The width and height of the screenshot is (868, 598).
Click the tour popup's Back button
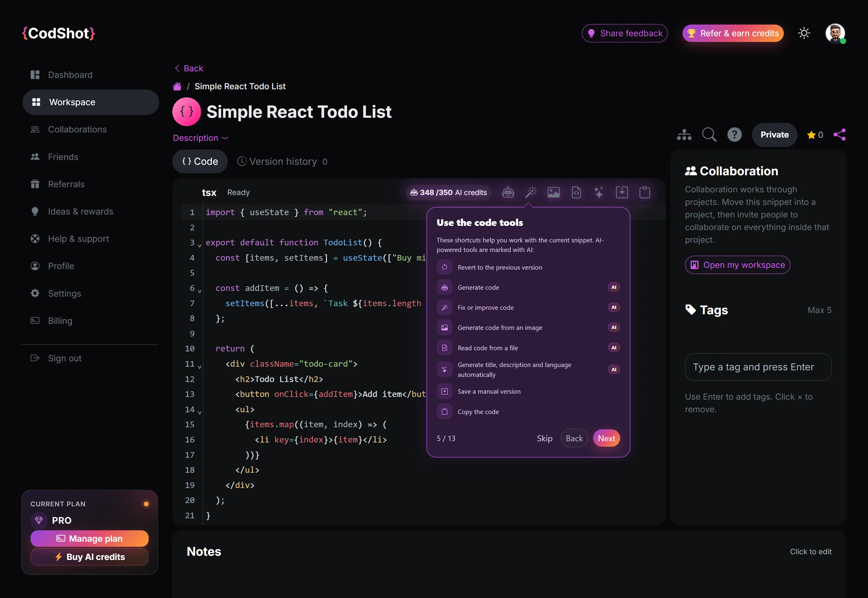tap(574, 438)
